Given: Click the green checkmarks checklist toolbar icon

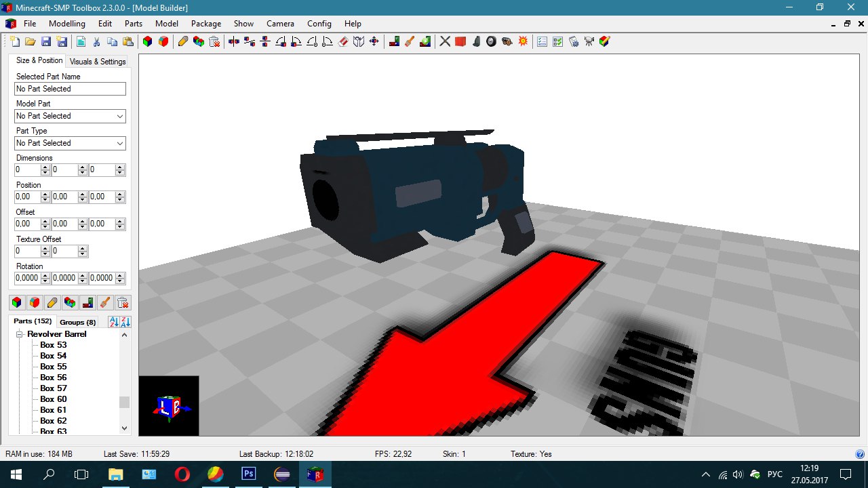Looking at the screenshot, I should [x=557, y=41].
